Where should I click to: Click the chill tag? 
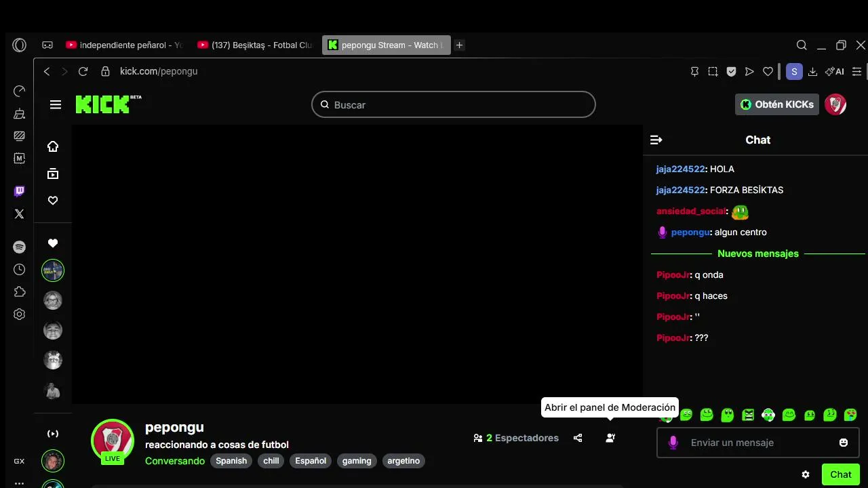coord(271,461)
